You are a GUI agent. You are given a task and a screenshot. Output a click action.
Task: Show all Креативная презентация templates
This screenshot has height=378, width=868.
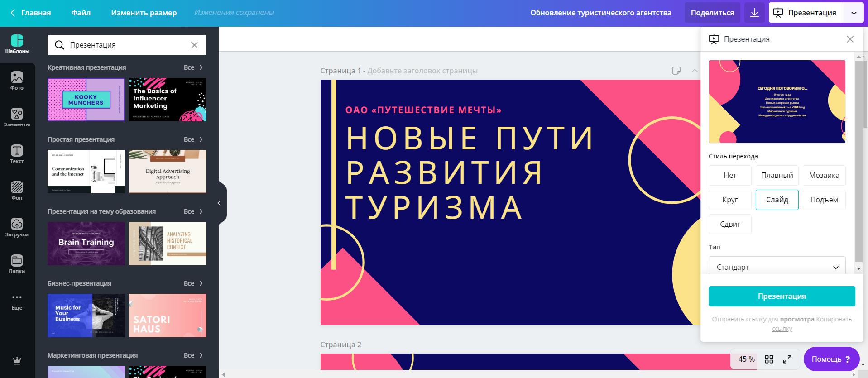pyautogui.click(x=193, y=67)
